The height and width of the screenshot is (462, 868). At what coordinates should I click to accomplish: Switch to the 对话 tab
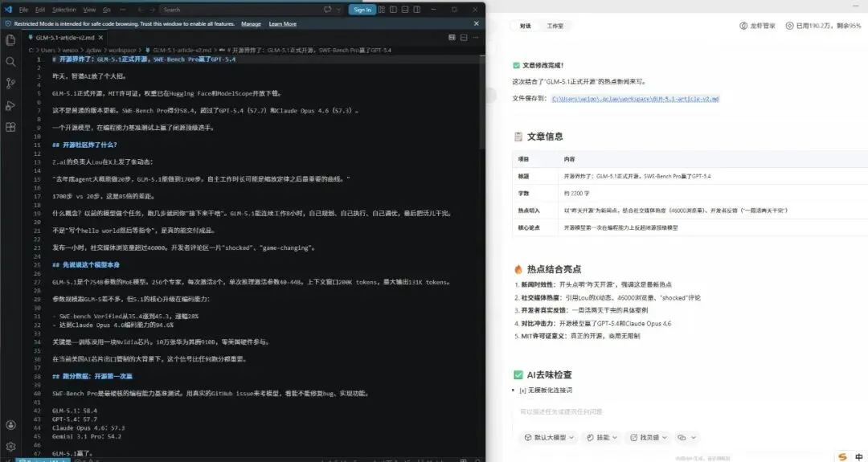(525, 26)
